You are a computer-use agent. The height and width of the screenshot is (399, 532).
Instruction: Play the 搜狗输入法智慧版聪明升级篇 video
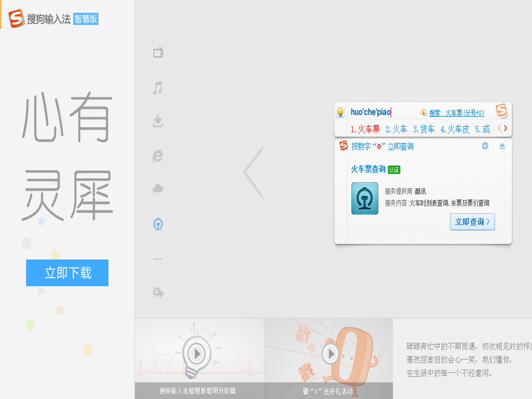[197, 353]
